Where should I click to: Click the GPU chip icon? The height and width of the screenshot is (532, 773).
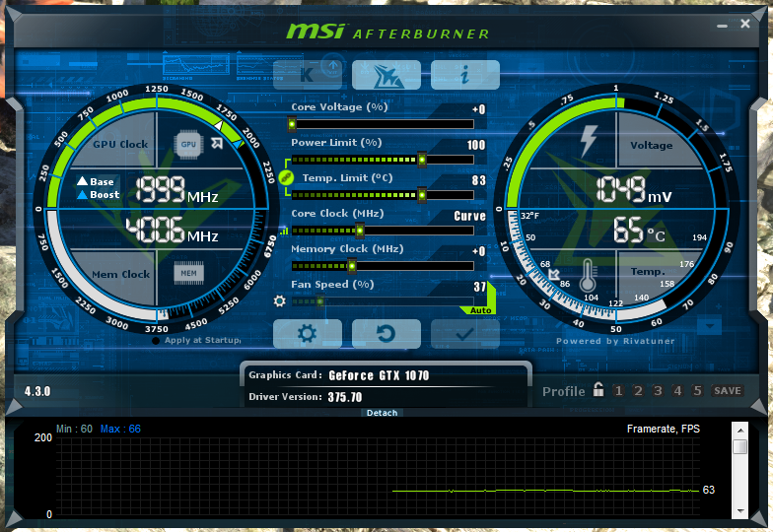188,144
